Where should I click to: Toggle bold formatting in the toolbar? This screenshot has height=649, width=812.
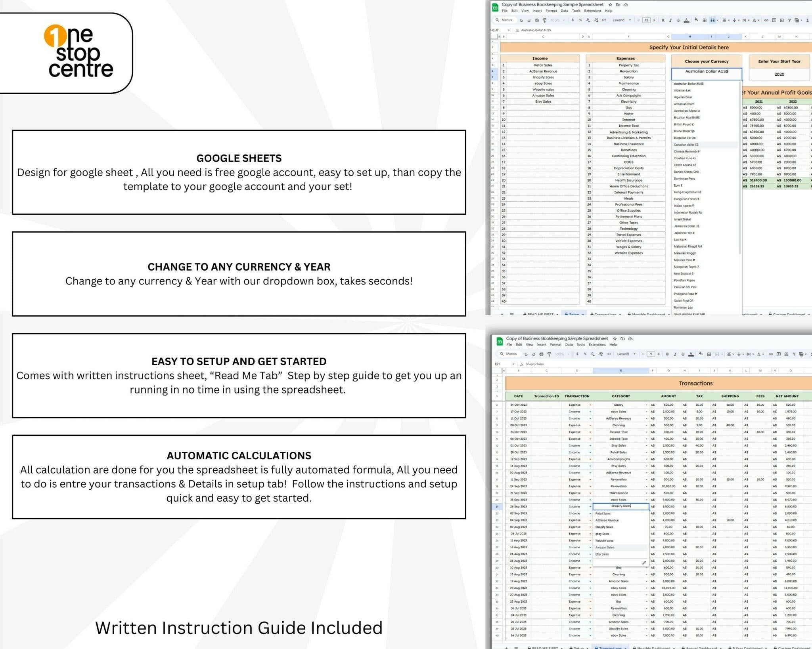click(x=663, y=20)
